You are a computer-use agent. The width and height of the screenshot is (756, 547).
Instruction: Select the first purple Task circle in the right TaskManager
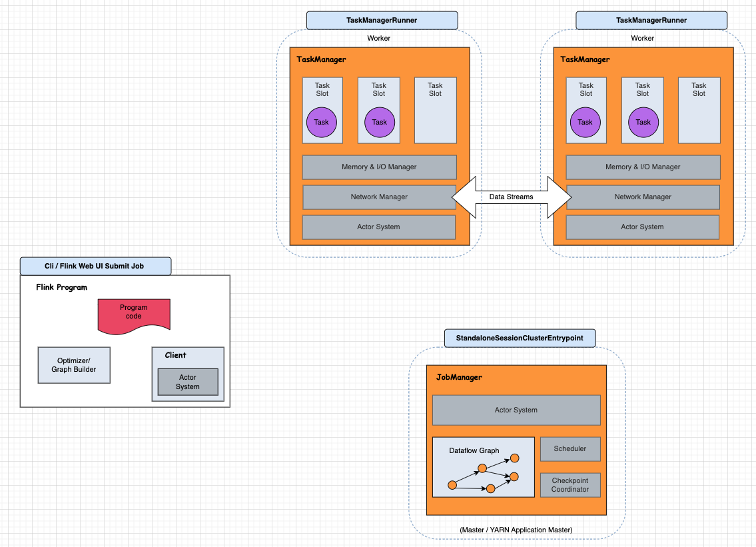[585, 122]
